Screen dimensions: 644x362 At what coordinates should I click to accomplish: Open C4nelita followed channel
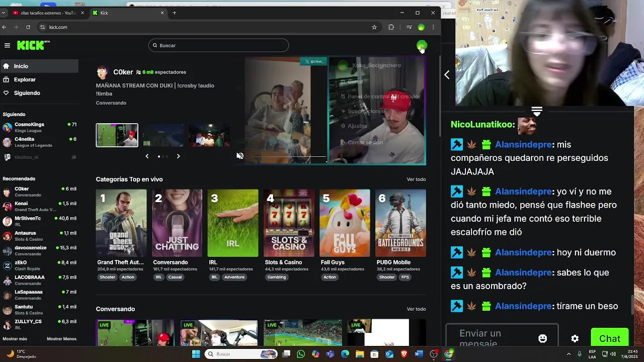pyautogui.click(x=39, y=142)
